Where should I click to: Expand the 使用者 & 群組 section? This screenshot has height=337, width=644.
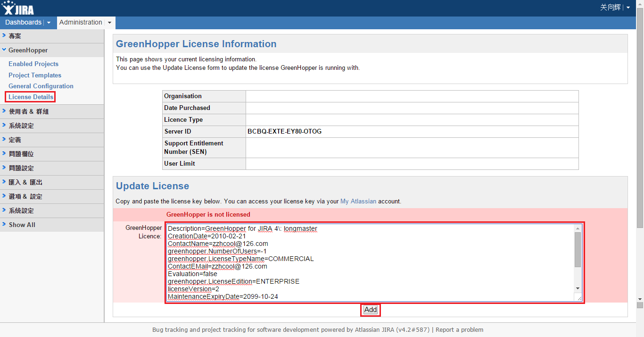pos(52,111)
